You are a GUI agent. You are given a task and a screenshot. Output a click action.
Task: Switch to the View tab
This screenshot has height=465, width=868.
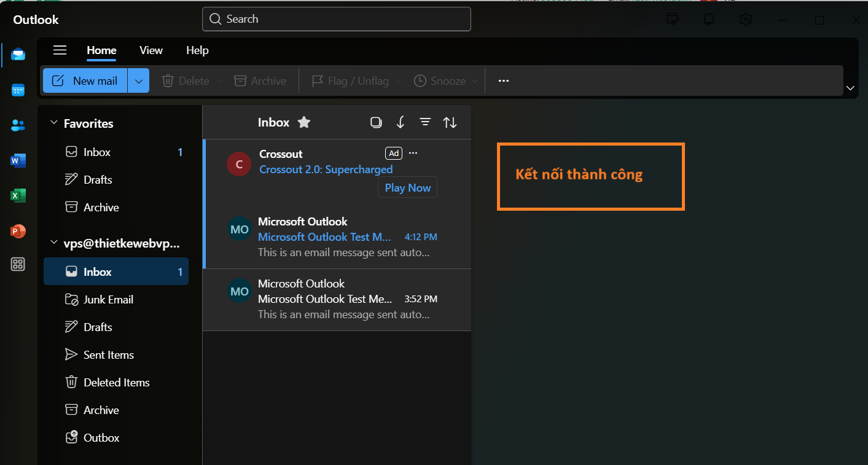(151, 50)
